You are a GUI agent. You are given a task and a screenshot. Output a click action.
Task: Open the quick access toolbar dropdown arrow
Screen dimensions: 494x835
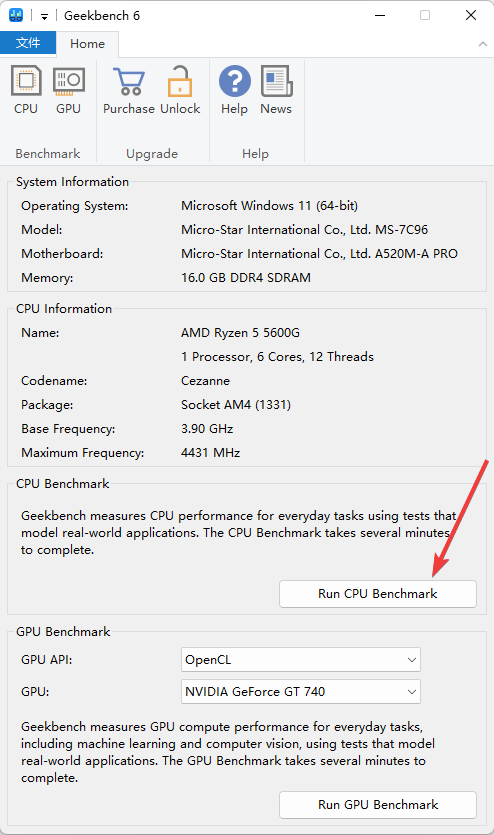45,17
